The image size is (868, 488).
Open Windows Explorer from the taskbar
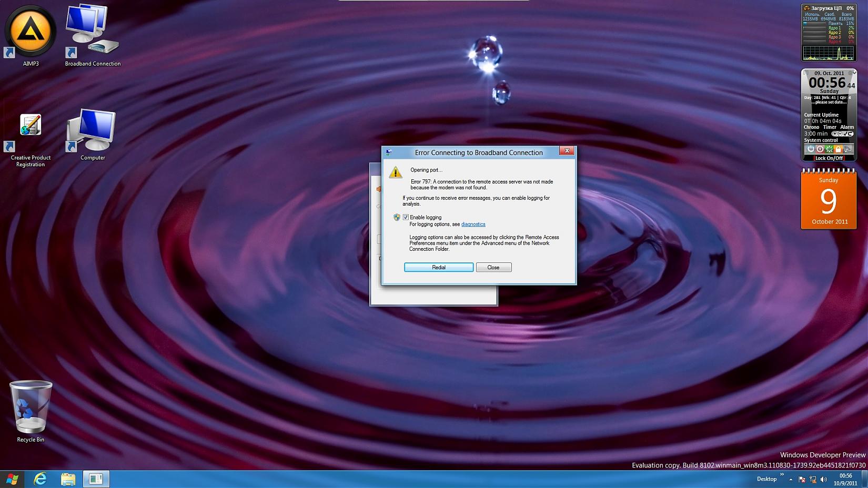pyautogui.click(x=68, y=479)
